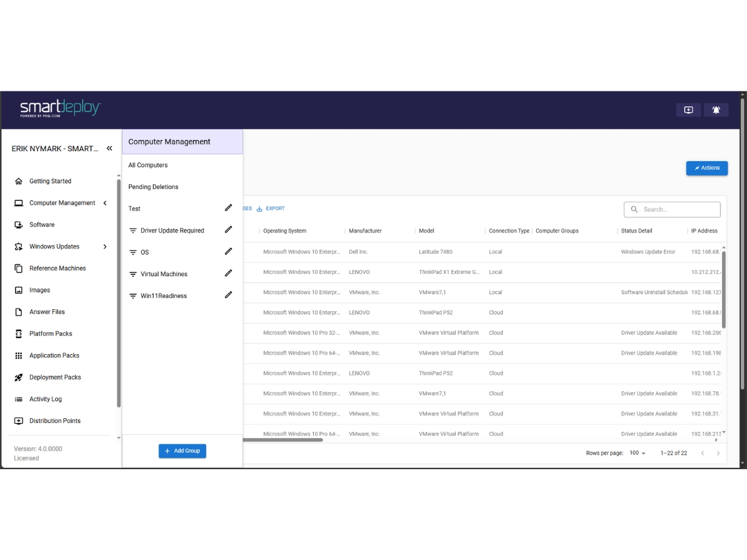Go to the next table page

718,453
